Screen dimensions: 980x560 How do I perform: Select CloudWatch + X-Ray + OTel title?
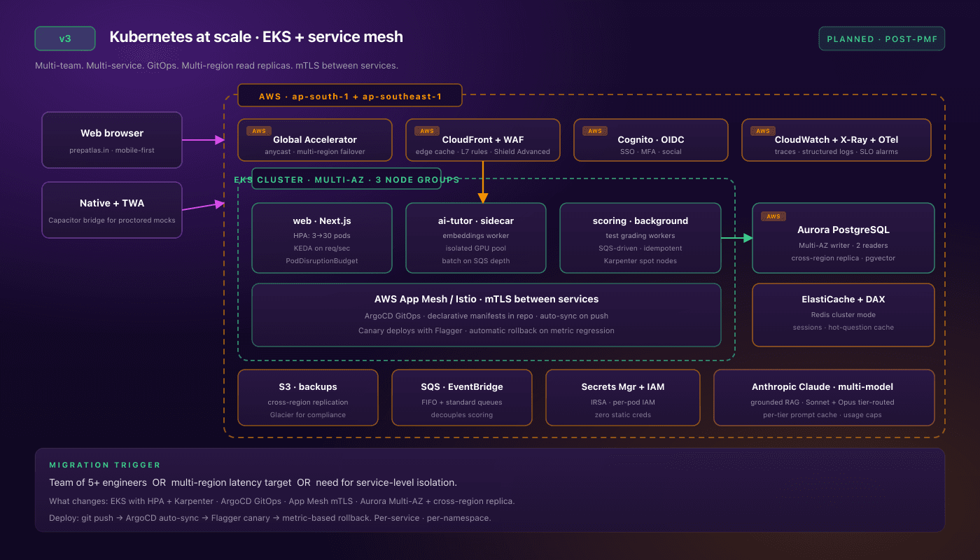(x=836, y=140)
